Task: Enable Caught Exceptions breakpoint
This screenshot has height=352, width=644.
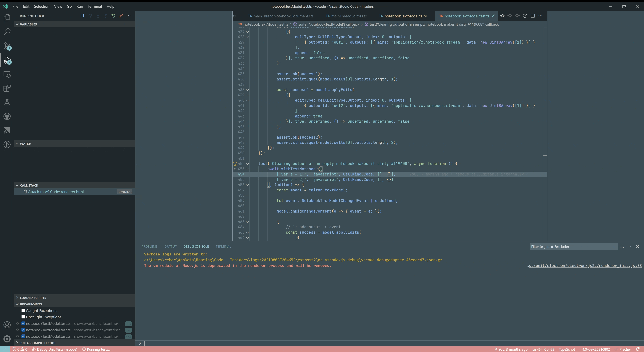Action: (23, 311)
